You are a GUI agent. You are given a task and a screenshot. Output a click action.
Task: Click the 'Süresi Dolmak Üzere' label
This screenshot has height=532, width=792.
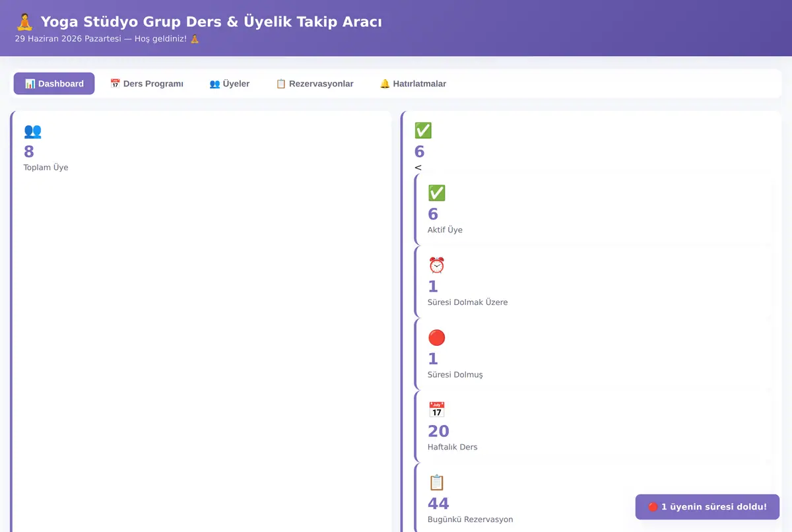point(467,302)
